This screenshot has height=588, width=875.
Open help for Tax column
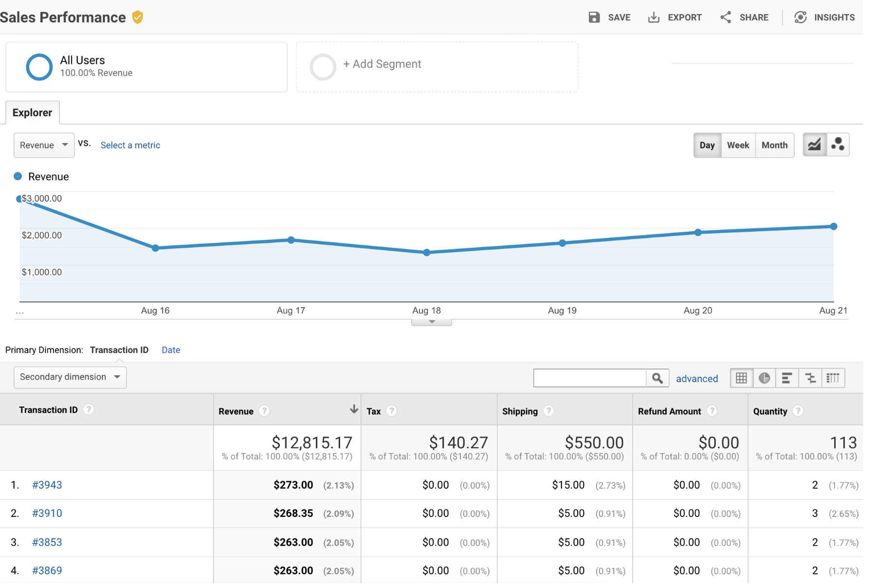[392, 411]
